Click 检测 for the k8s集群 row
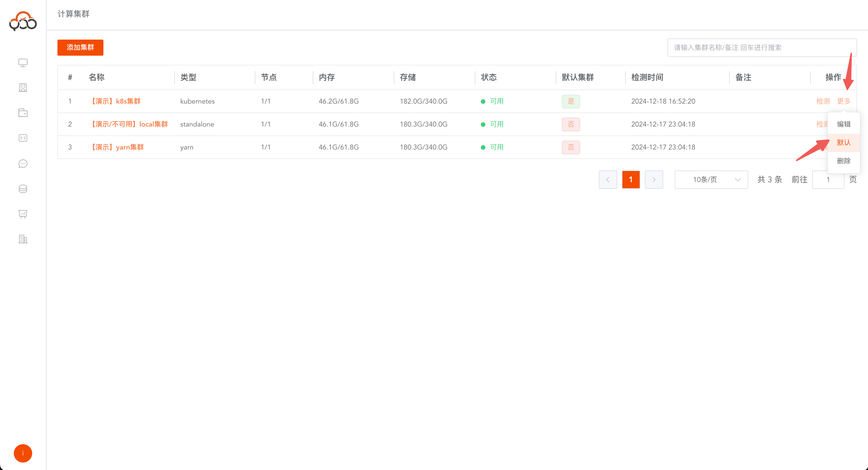Image resolution: width=868 pixels, height=470 pixels. 823,101
